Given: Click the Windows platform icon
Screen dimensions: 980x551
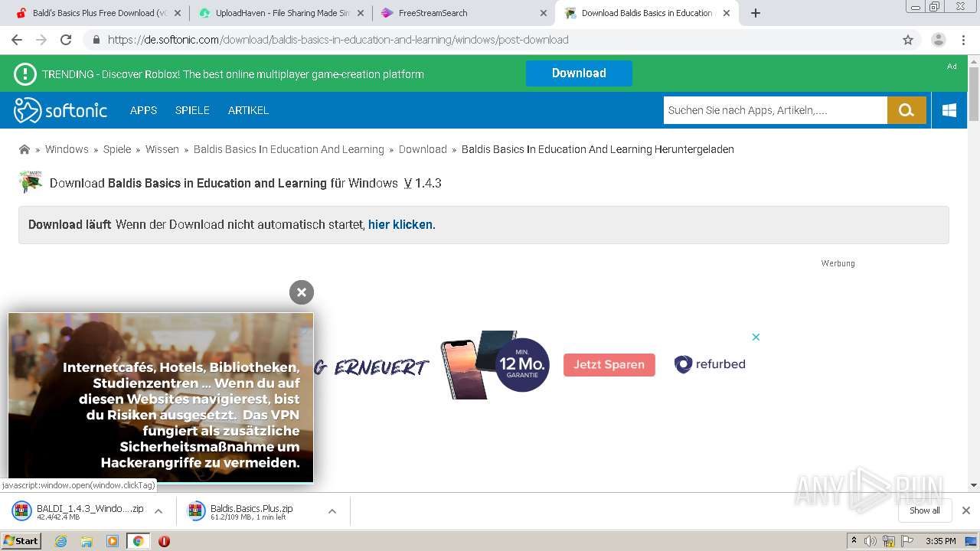Looking at the screenshot, I should pos(949,110).
